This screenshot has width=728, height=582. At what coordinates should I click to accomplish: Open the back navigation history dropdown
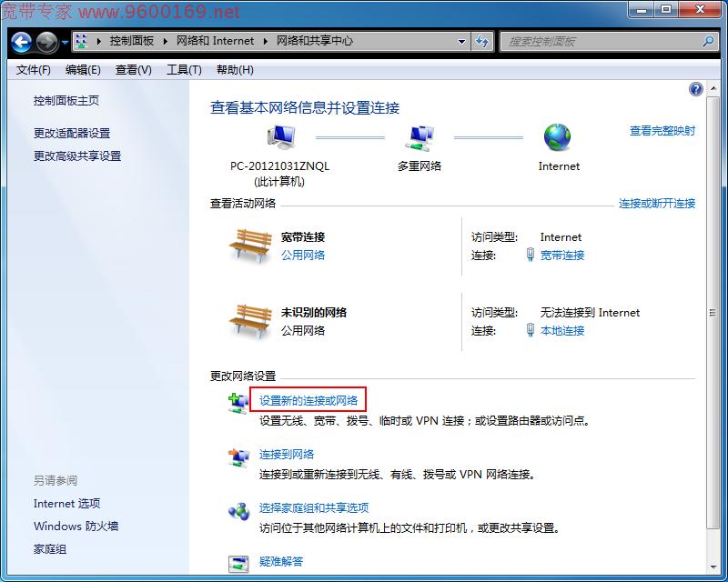63,41
